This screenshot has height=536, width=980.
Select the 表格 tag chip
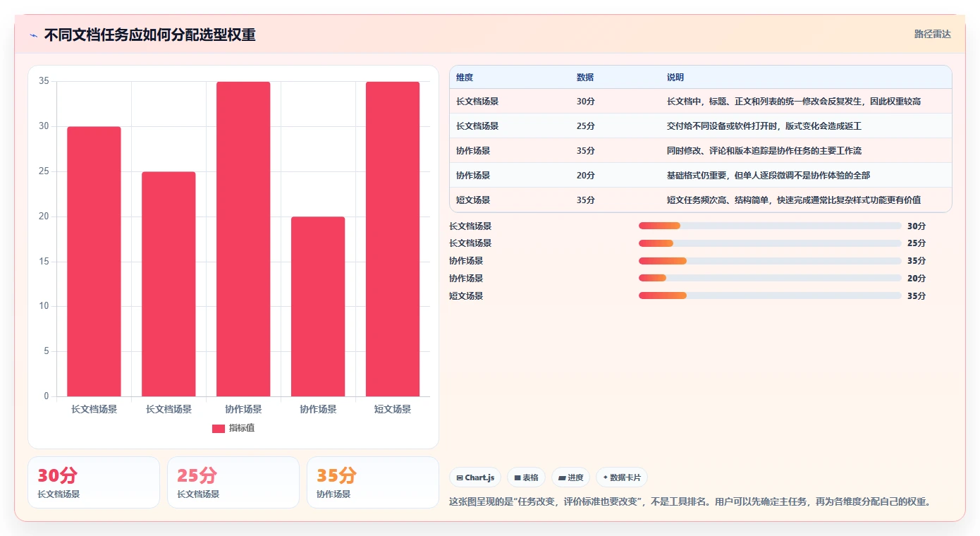click(526, 477)
